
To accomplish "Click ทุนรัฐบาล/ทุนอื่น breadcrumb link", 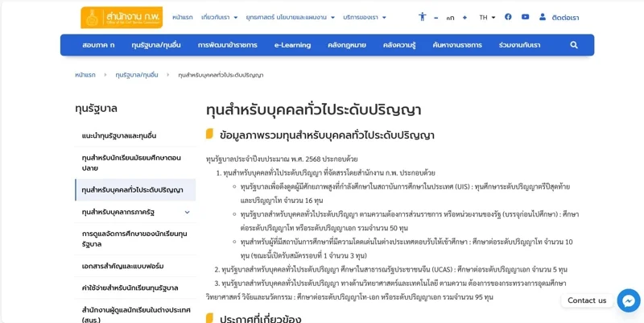I will pyautogui.click(x=136, y=75).
